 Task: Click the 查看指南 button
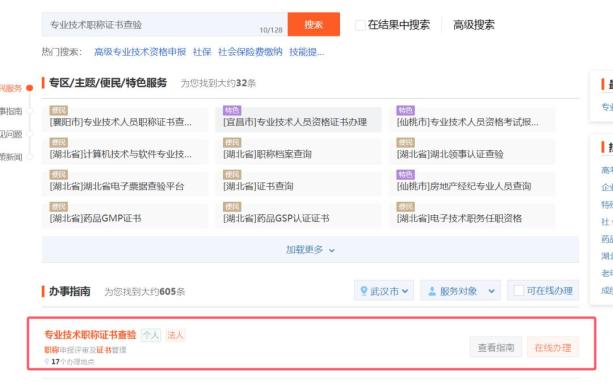point(496,347)
